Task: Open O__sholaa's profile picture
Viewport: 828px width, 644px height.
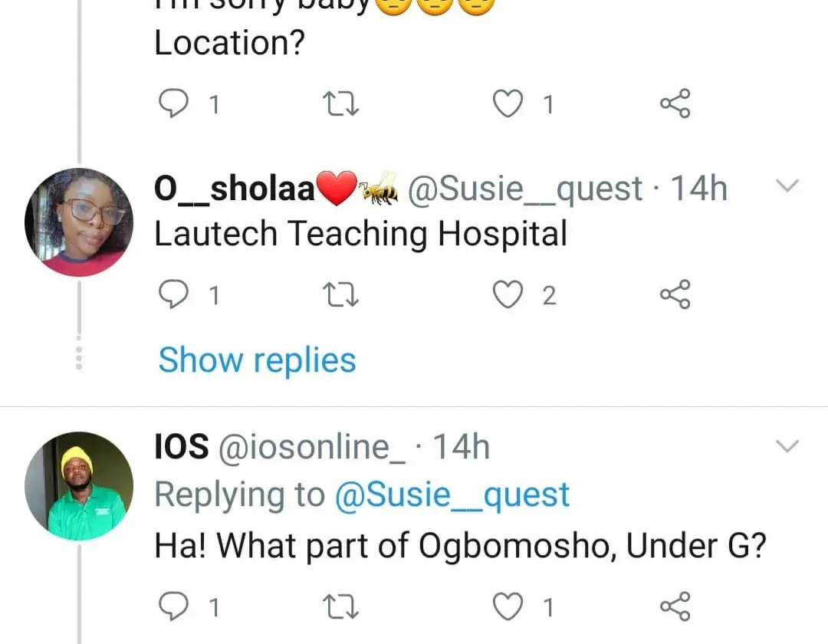Action: [79, 222]
